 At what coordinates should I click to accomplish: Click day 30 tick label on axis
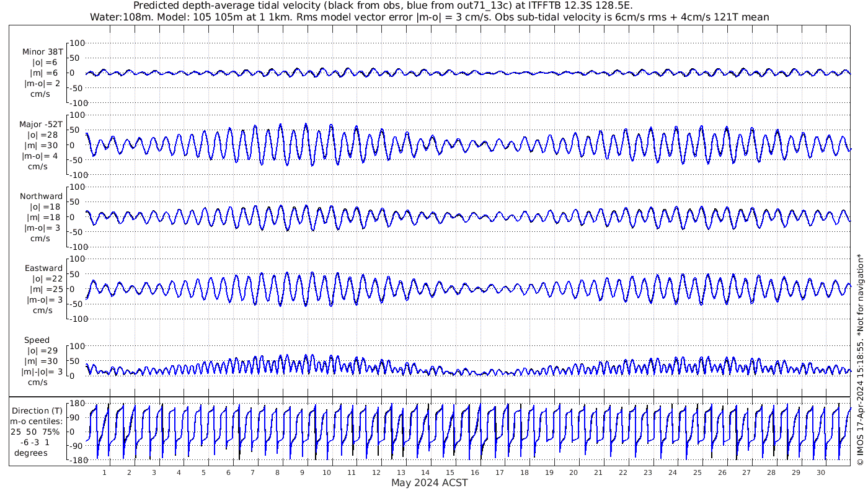tap(821, 472)
